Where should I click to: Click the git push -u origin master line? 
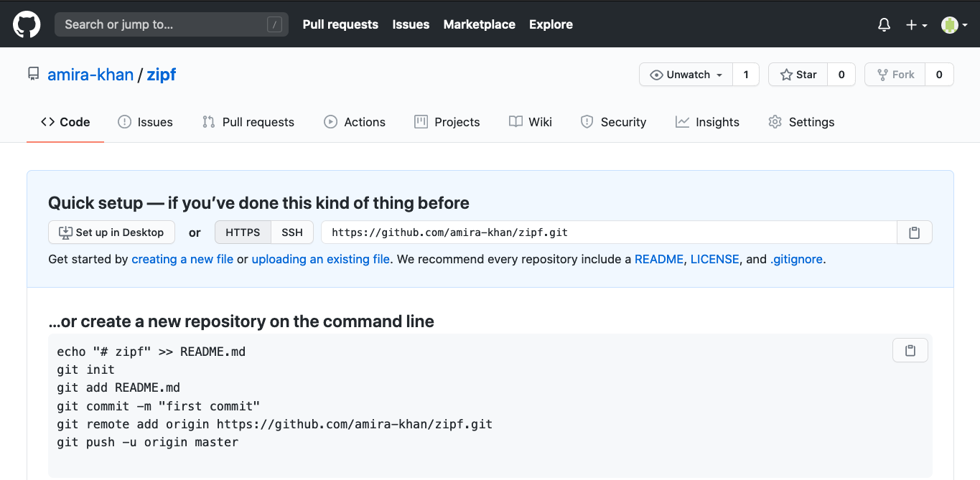click(x=147, y=442)
